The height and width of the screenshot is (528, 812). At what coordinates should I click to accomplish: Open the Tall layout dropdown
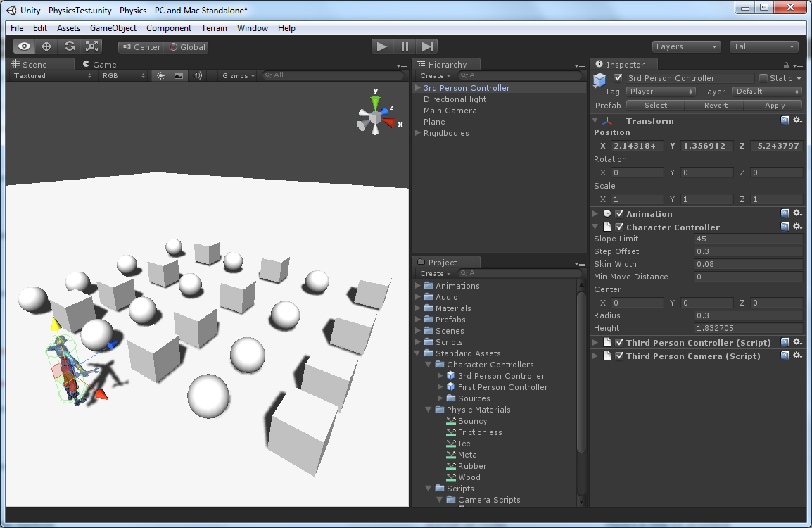764,46
